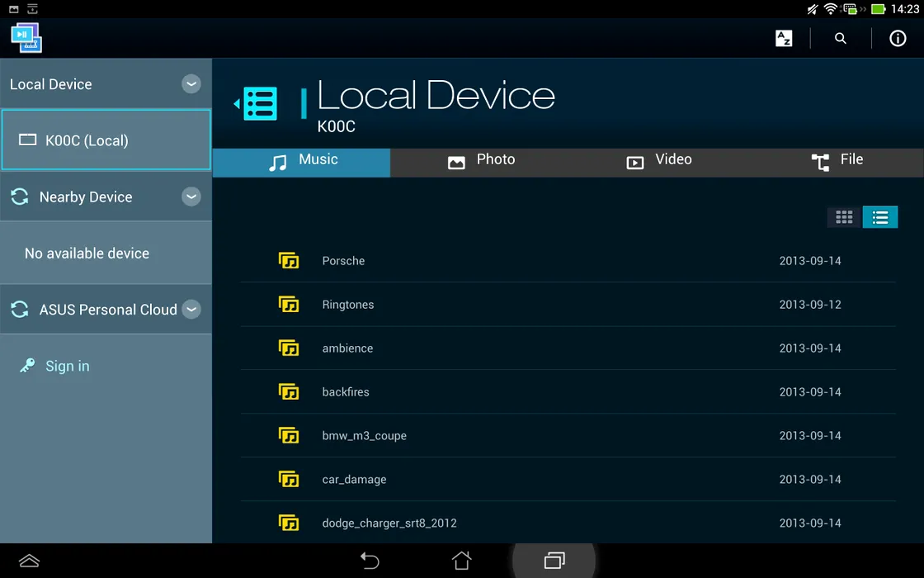Switch to the Photo tab

pos(481,161)
